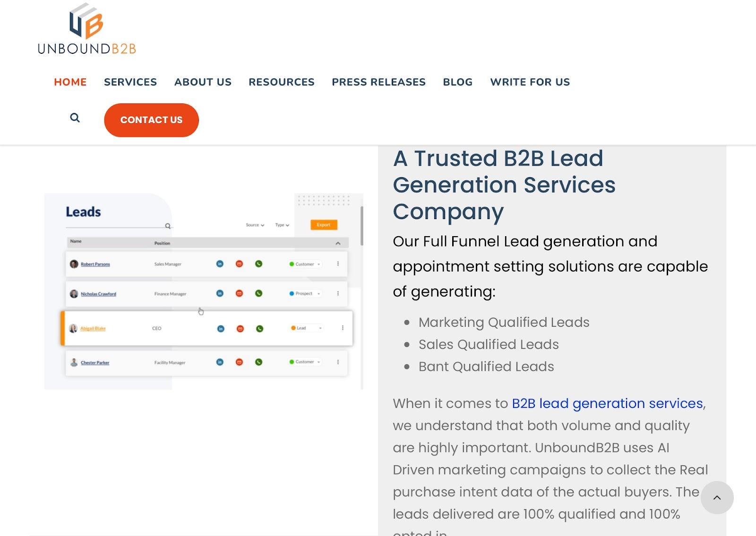Click LinkedIn icon in Nicholas Crawford row
The height and width of the screenshot is (536, 756).
point(220,293)
